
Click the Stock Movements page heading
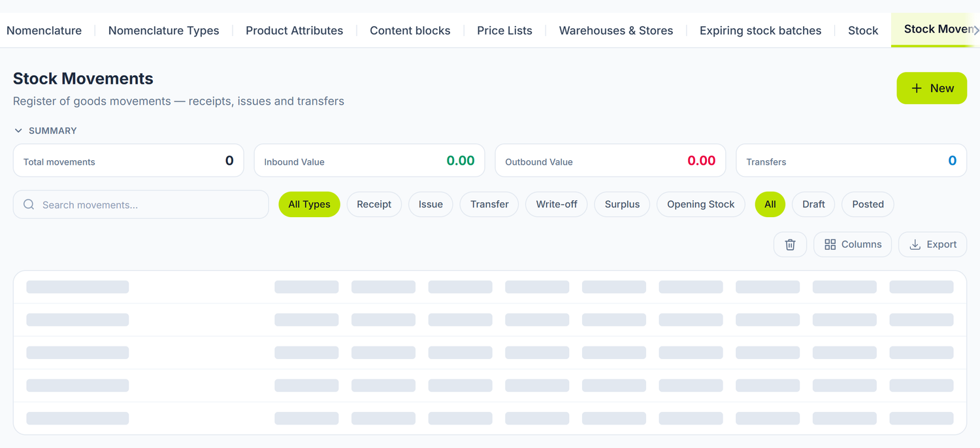coord(83,78)
